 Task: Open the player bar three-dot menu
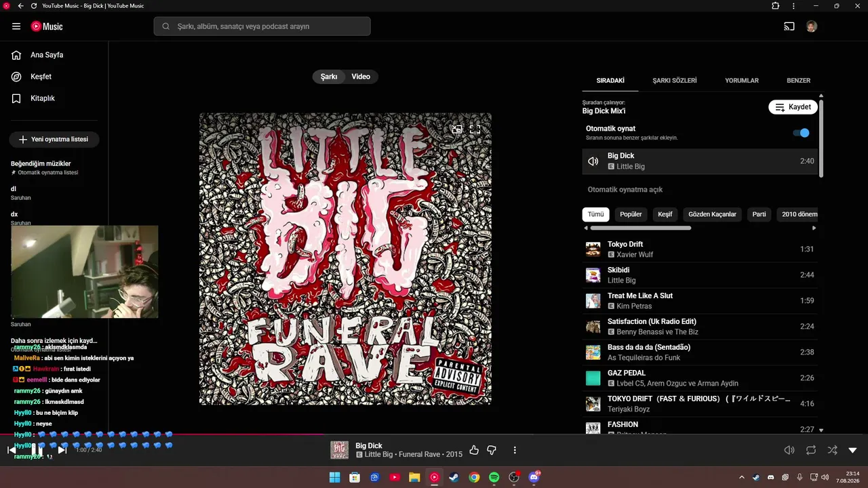click(x=515, y=450)
